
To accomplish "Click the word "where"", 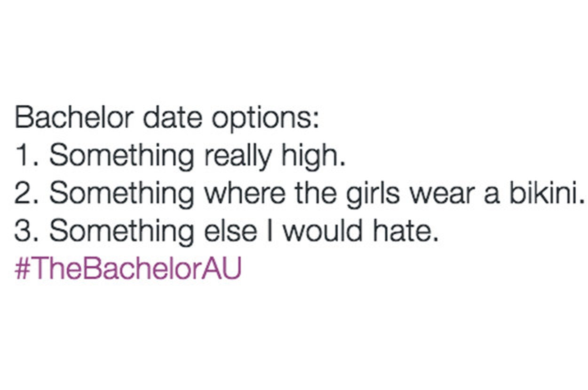I will [x=239, y=193].
